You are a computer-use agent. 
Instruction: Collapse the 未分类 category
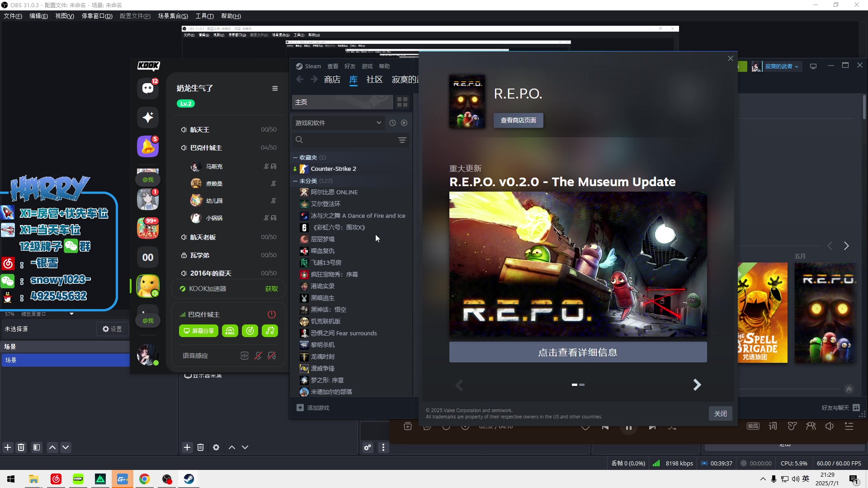coord(295,181)
